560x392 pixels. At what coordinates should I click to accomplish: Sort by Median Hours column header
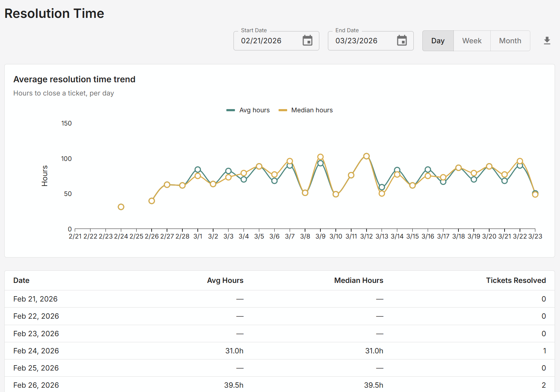click(x=358, y=280)
